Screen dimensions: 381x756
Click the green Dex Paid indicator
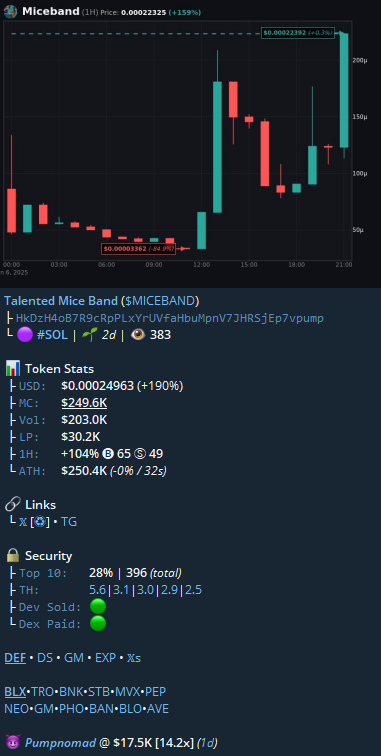(98, 623)
